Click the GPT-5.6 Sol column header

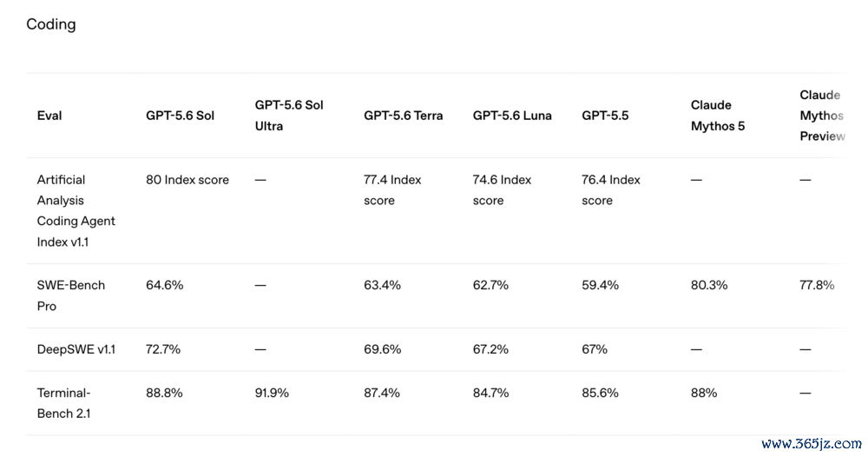coord(180,116)
